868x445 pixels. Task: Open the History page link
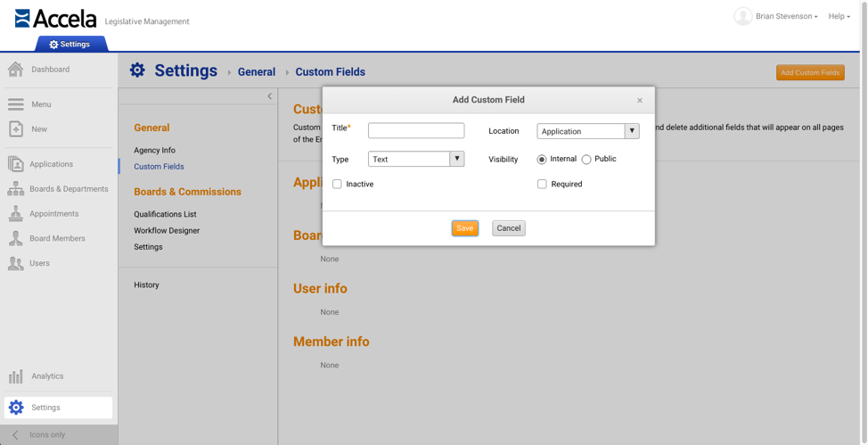tap(146, 284)
